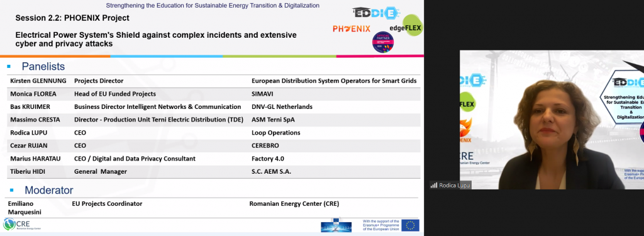Click the Erasmus+ Programme support text
The width and height of the screenshot is (644, 236).
(380, 225)
